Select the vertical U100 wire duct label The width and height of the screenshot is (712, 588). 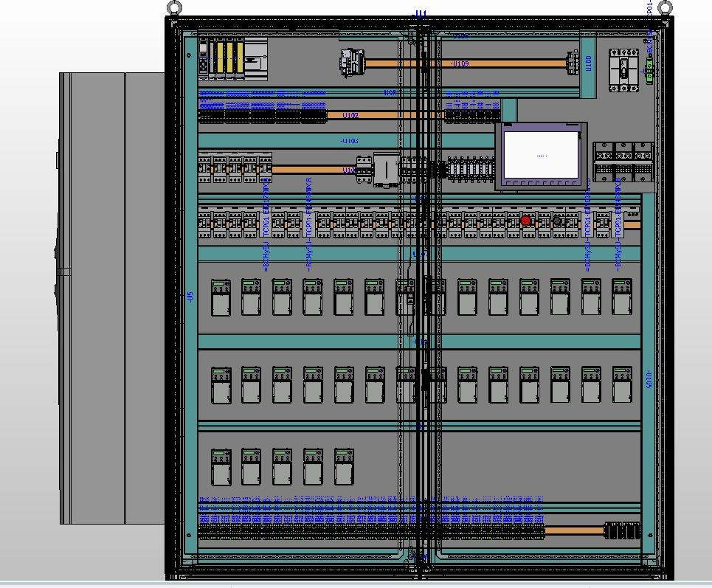point(588,64)
